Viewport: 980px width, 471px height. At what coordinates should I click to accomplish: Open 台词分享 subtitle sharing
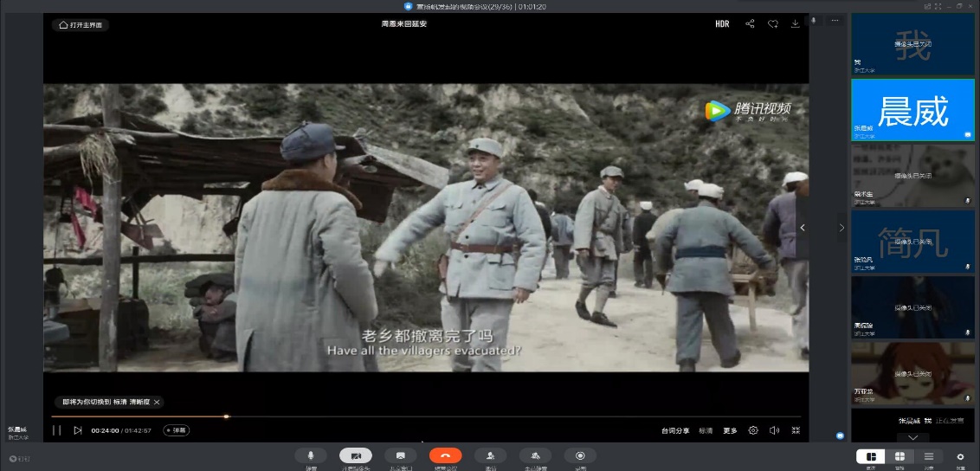[x=675, y=431]
